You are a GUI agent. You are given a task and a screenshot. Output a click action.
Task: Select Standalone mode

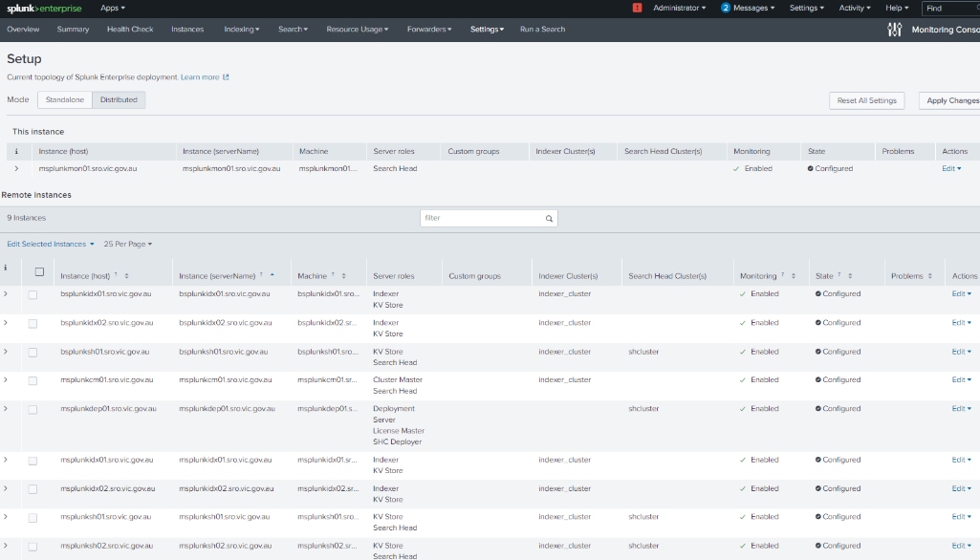coord(65,100)
